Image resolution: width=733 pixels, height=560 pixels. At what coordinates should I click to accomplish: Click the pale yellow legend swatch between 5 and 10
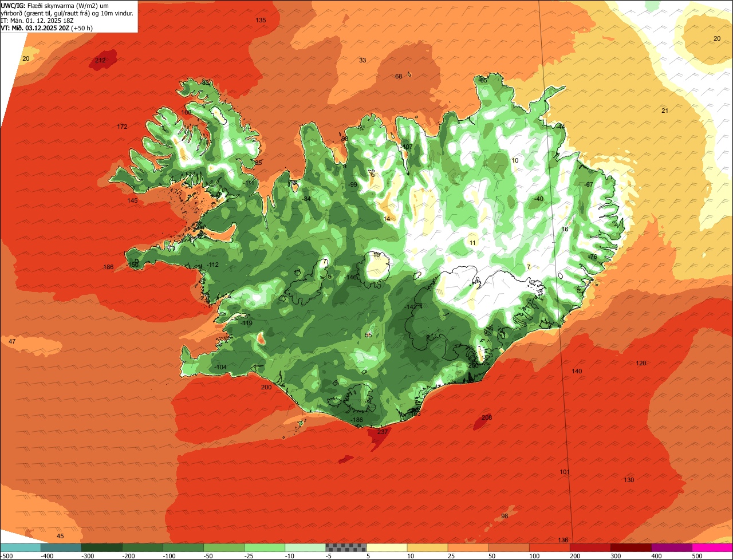pyautogui.click(x=387, y=547)
